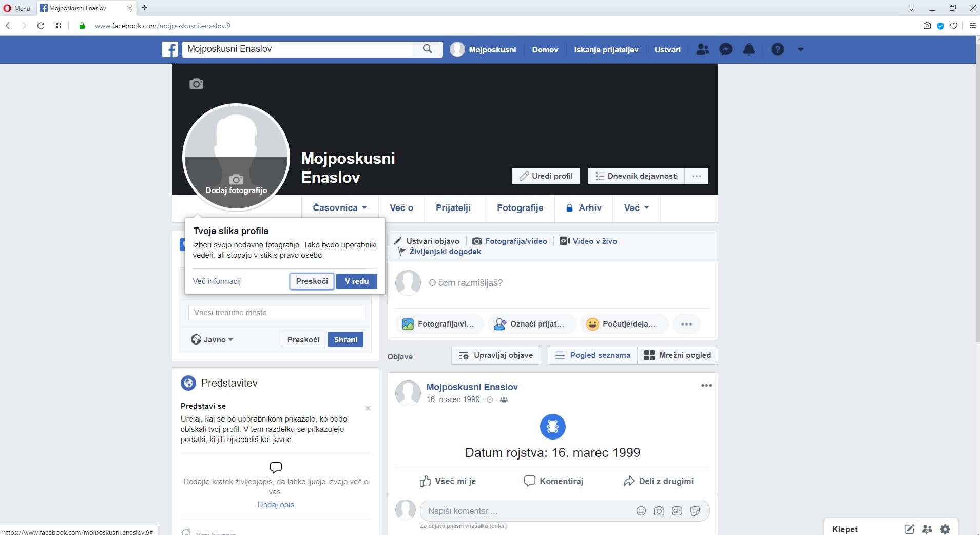Click the Dodaj opis link
Screen dimensions: 980x535
(276, 505)
